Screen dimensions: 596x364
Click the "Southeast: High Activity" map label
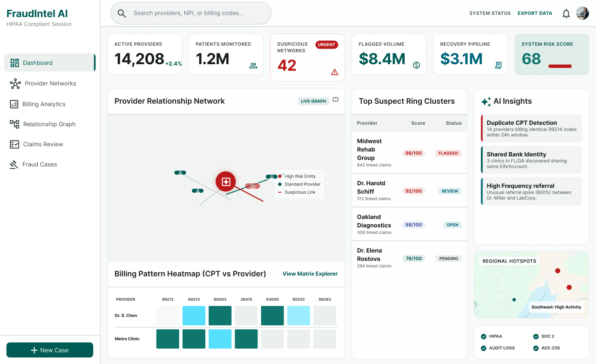556,307
